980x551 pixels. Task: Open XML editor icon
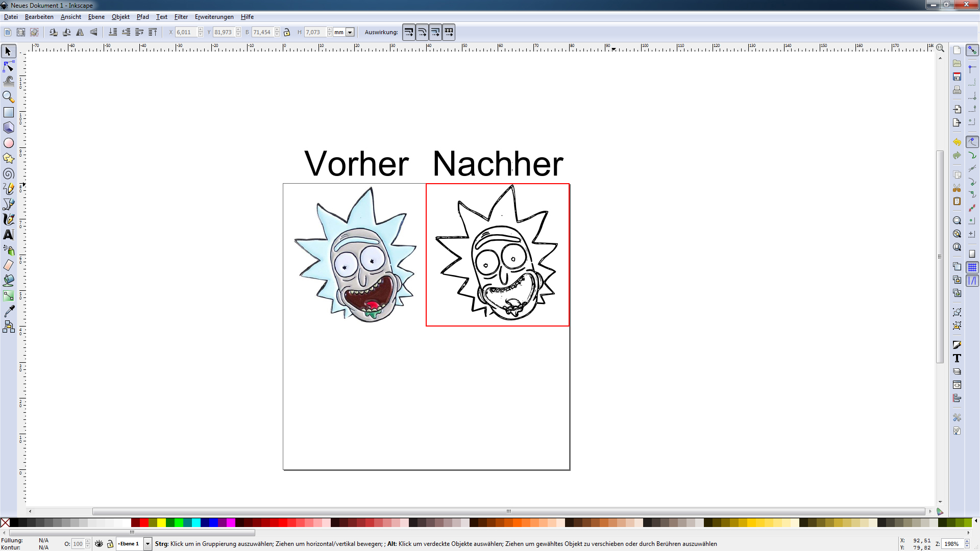[x=957, y=385]
